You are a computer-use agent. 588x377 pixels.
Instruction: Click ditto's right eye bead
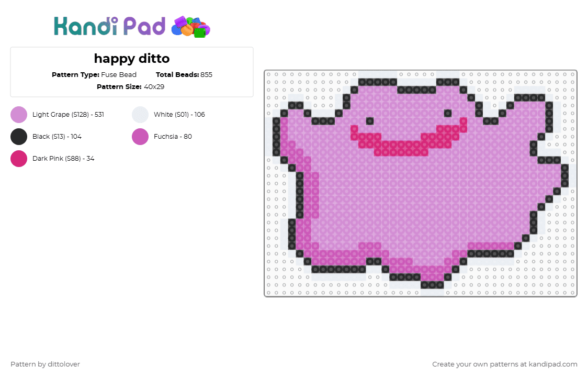click(448, 113)
